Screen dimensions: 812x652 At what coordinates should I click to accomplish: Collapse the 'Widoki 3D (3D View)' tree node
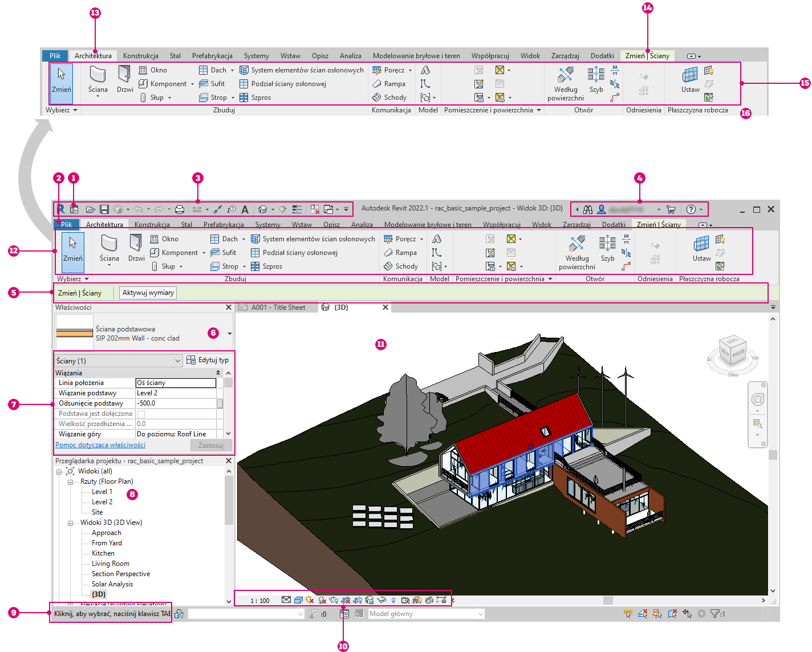tap(71, 523)
